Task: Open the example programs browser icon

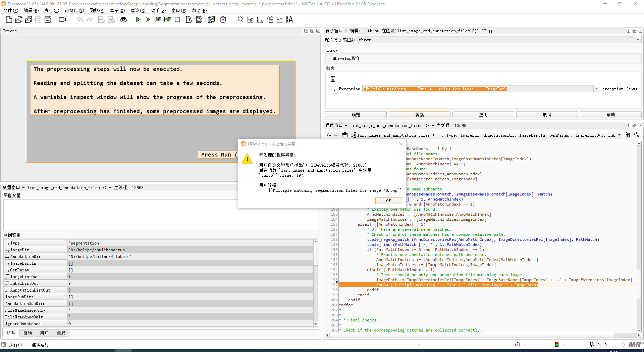Action: (x=29, y=19)
